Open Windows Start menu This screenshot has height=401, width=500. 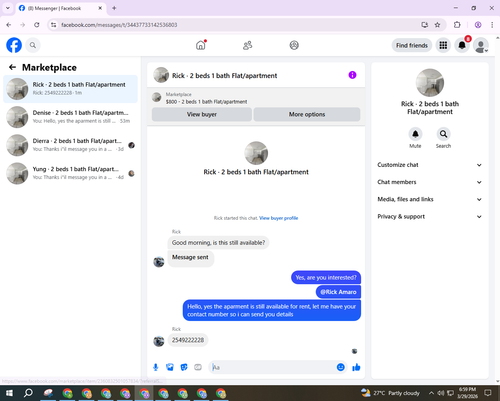click(x=9, y=393)
